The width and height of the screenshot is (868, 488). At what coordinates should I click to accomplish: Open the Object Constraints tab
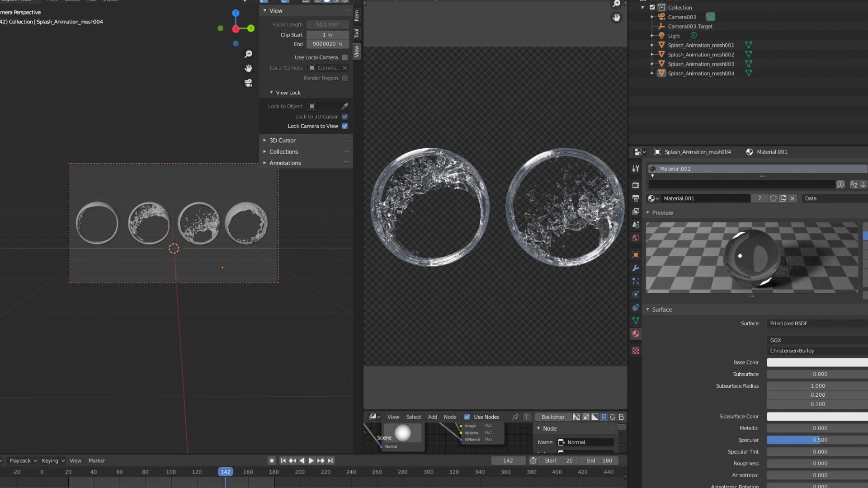click(x=636, y=307)
